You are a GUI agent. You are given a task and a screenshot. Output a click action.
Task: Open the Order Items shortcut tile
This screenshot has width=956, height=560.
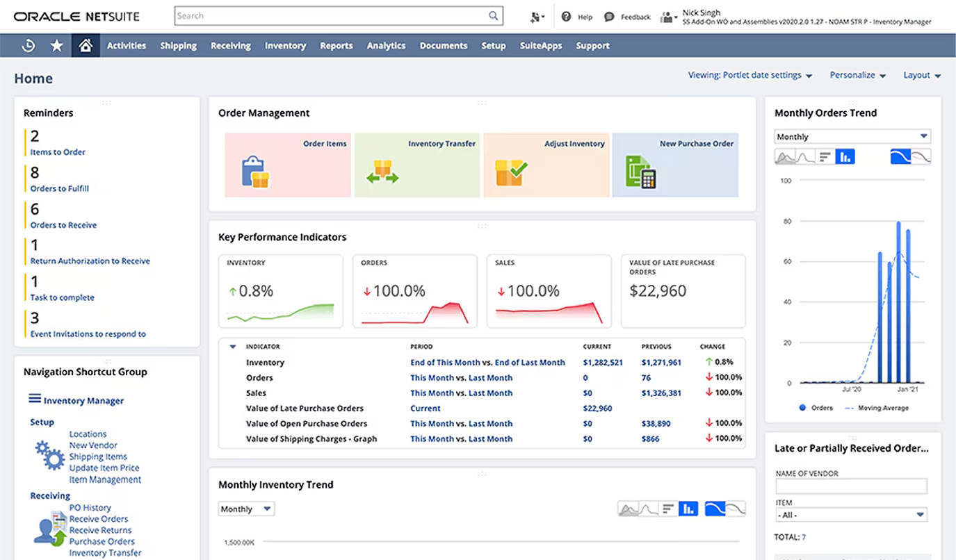tap(287, 165)
